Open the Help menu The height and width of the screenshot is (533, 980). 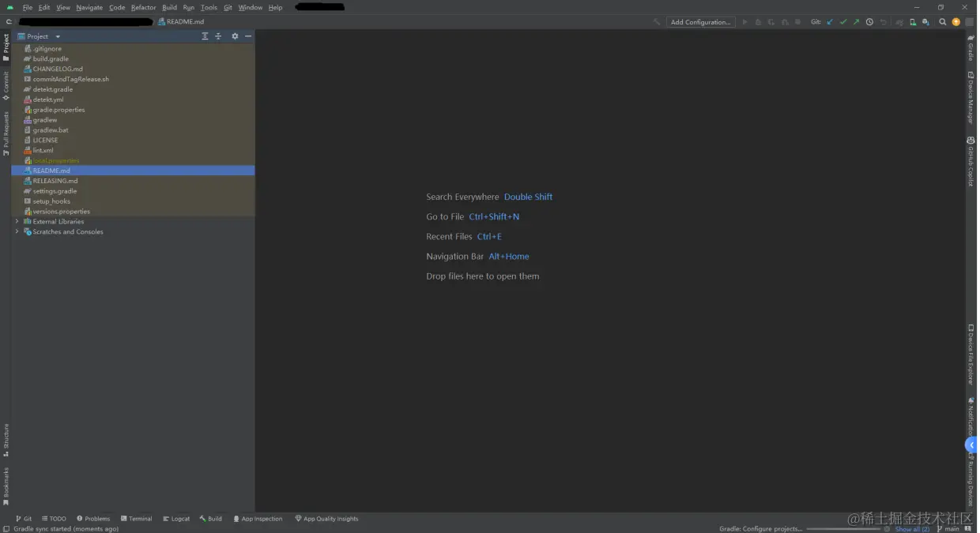pos(275,7)
